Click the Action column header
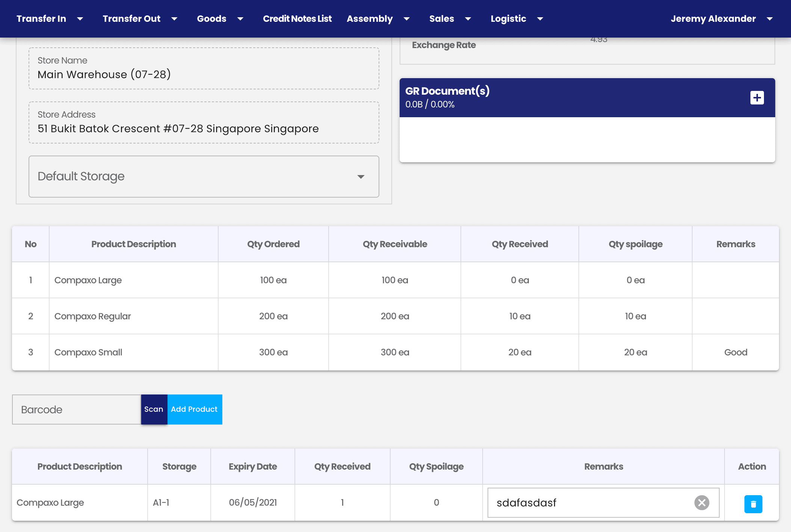 pos(752,467)
